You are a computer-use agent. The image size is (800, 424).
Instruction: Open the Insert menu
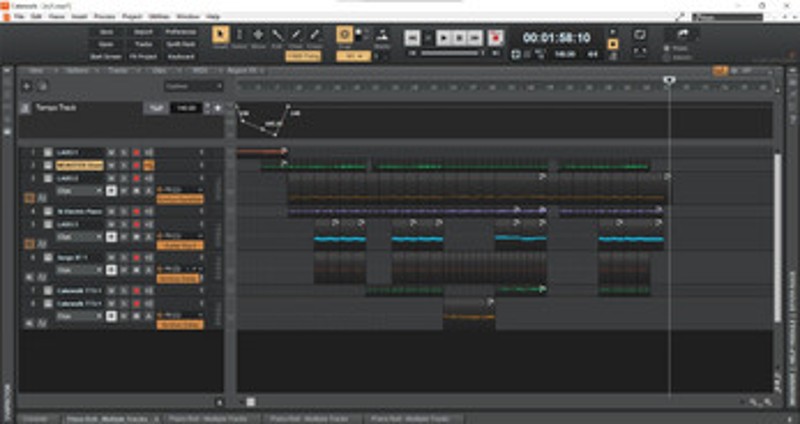(79, 17)
